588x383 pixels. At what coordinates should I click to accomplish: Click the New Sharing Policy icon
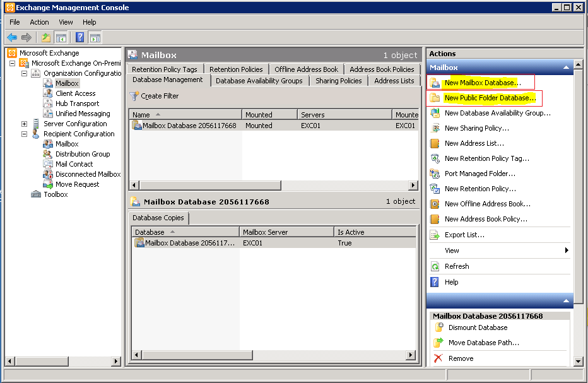[435, 128]
